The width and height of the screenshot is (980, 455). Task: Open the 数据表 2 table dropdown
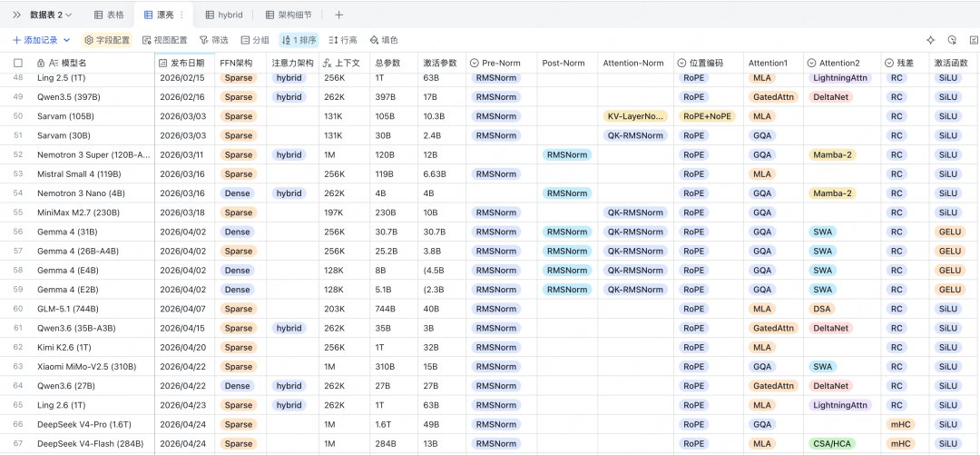51,15
